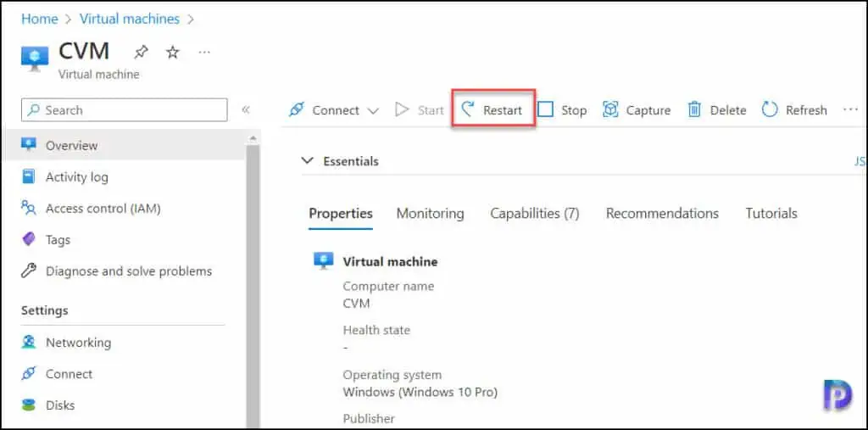Click the Restart button label
The width and height of the screenshot is (868, 430).
tap(502, 110)
